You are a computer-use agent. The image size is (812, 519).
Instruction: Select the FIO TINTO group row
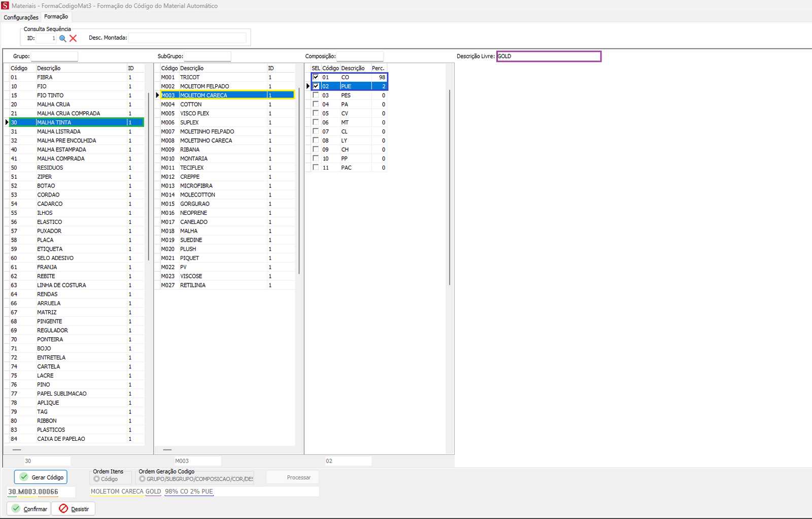click(x=77, y=95)
